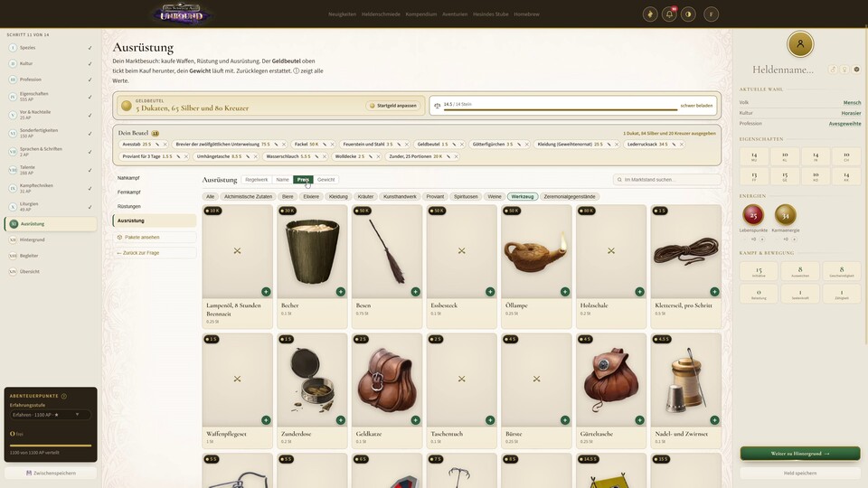Open Hesindes Stube menu
The image size is (868, 488).
[490, 14]
